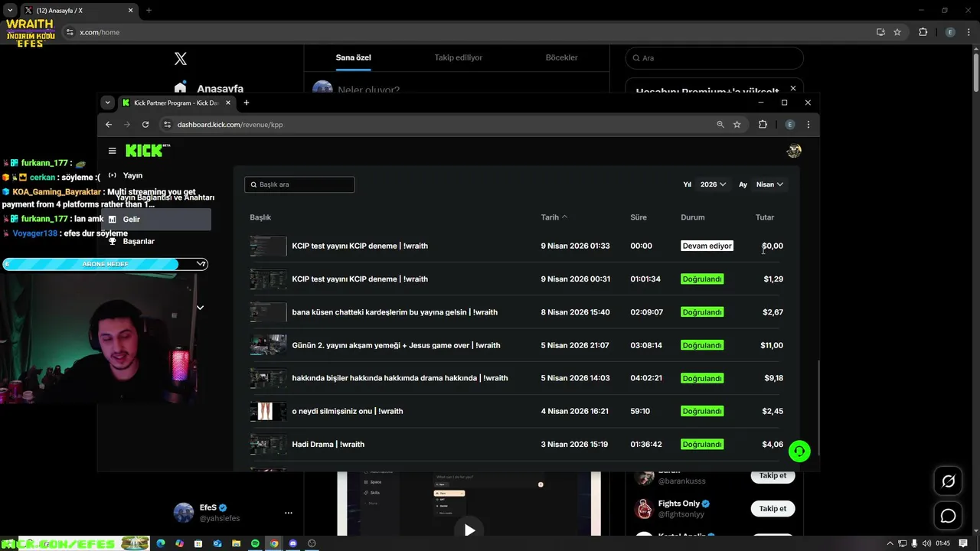This screenshot has width=980, height=551.
Task: Open OBS Studio from the taskbar
Action: [x=312, y=543]
